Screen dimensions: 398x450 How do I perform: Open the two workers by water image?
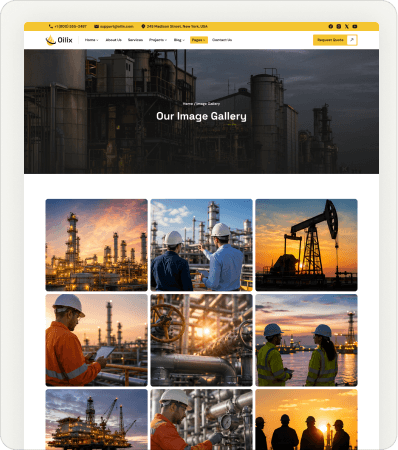pyautogui.click(x=306, y=340)
